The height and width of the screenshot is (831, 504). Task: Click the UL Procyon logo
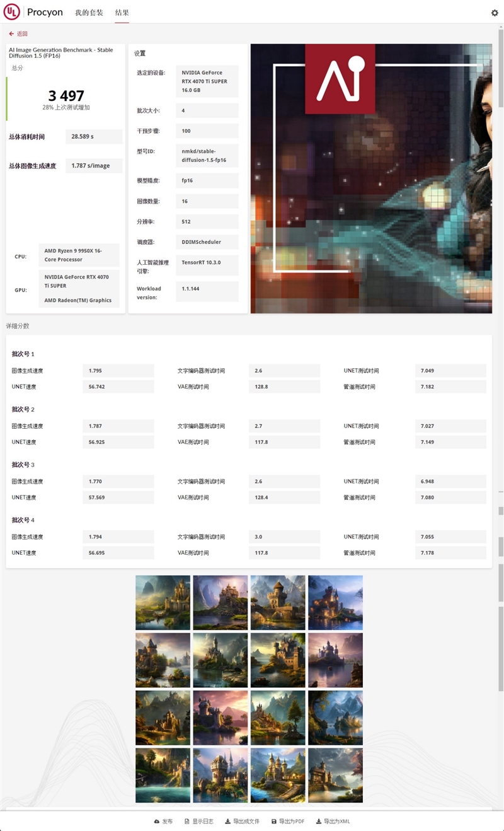pos(11,12)
